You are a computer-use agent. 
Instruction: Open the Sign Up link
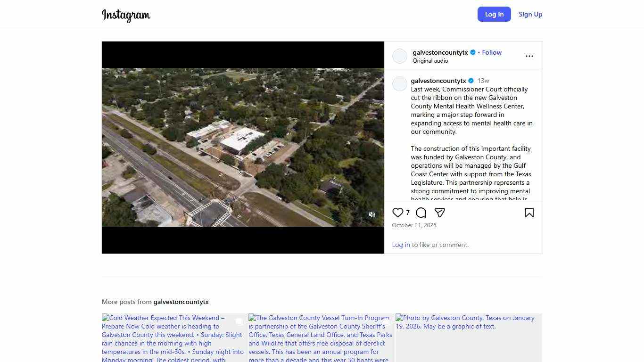[x=530, y=14]
